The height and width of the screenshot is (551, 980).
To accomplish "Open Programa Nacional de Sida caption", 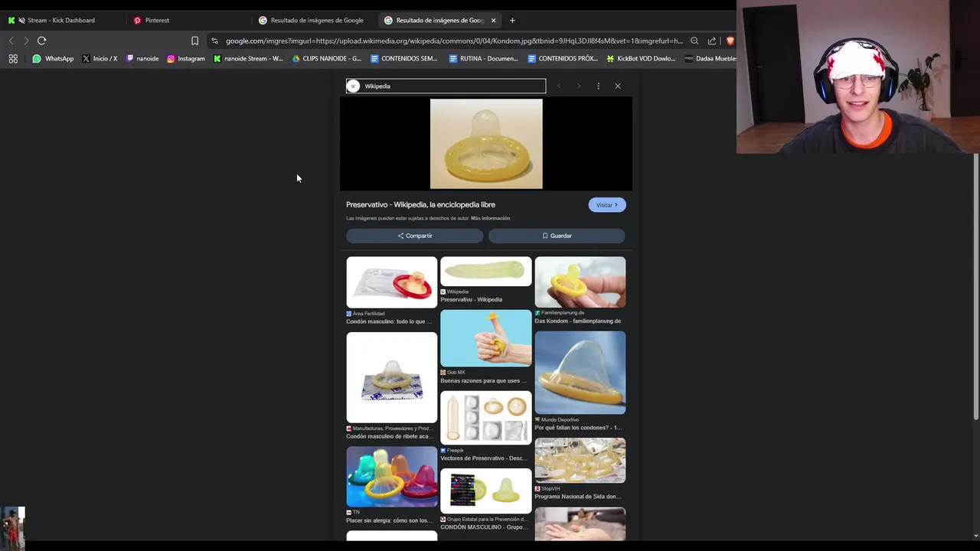I will [x=577, y=497].
